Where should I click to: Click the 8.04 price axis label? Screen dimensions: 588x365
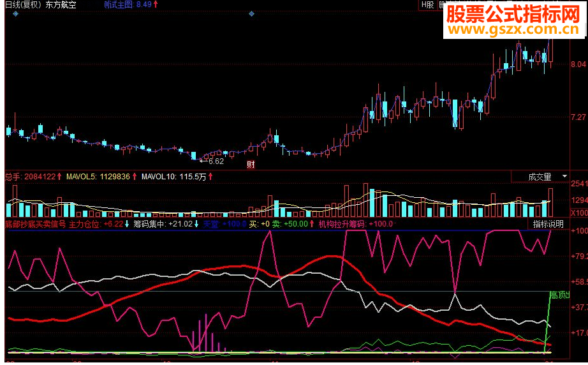(578, 64)
